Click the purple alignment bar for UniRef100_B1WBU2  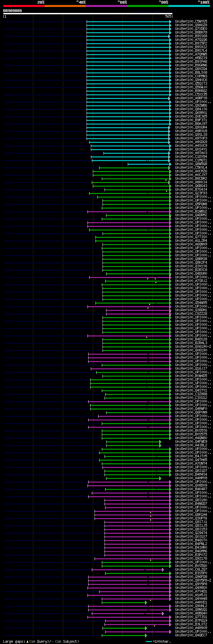tap(129, 212)
